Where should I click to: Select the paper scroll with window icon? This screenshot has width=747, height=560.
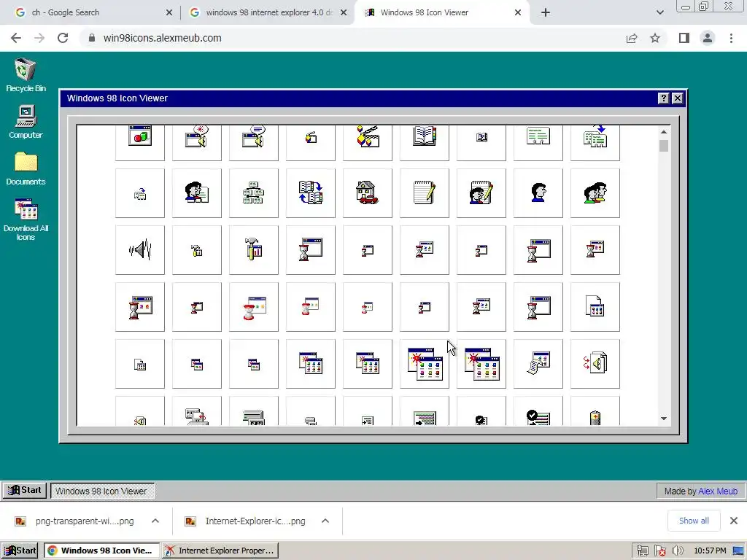538,363
